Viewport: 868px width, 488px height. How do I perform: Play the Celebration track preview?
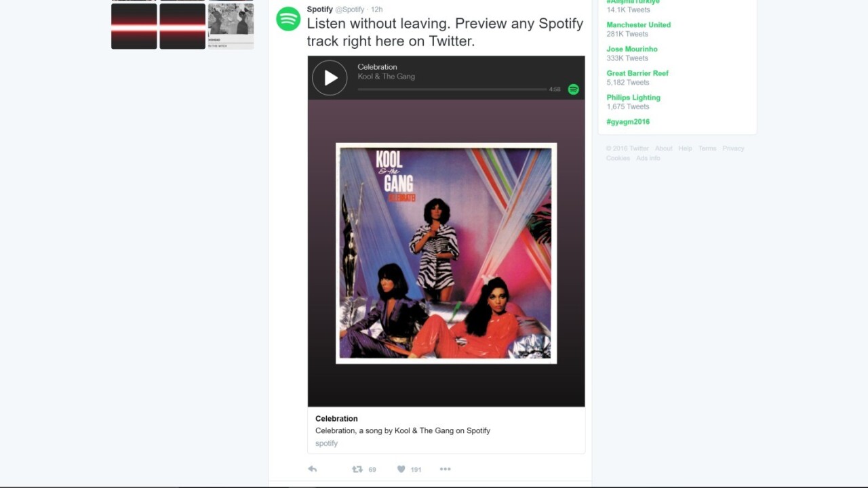click(330, 78)
